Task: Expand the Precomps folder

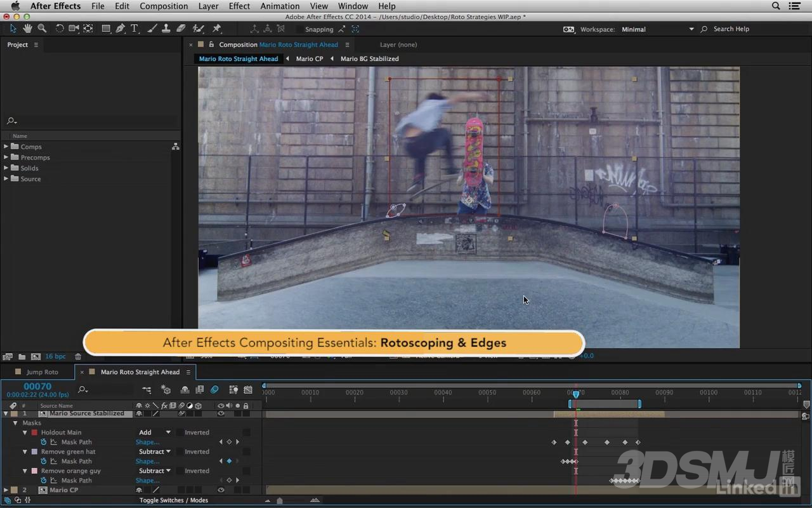Action: (6, 157)
